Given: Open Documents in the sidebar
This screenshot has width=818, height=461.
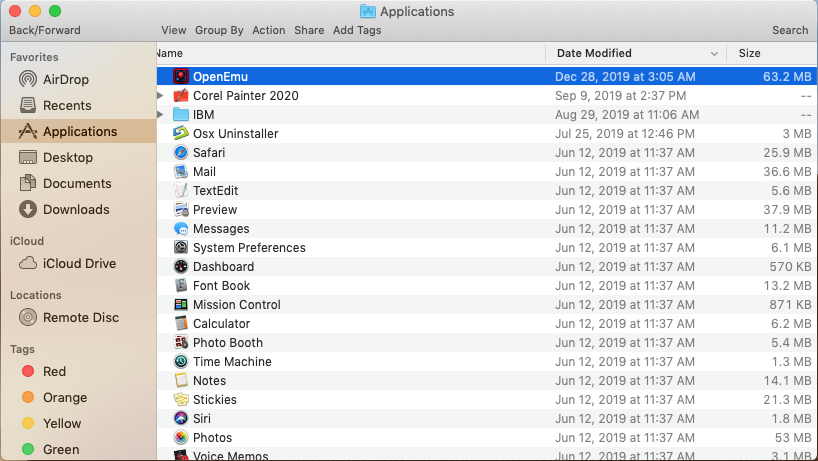Looking at the screenshot, I should coord(78,184).
